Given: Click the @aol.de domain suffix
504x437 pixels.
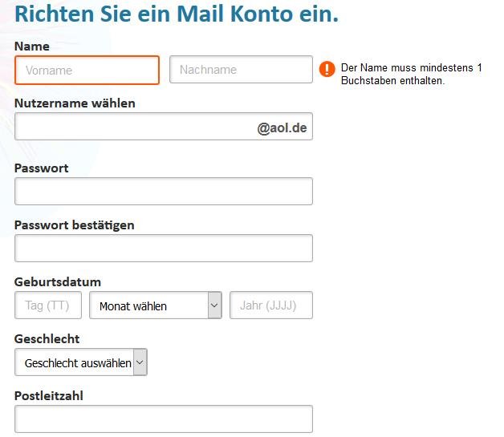Looking at the screenshot, I should [282, 127].
